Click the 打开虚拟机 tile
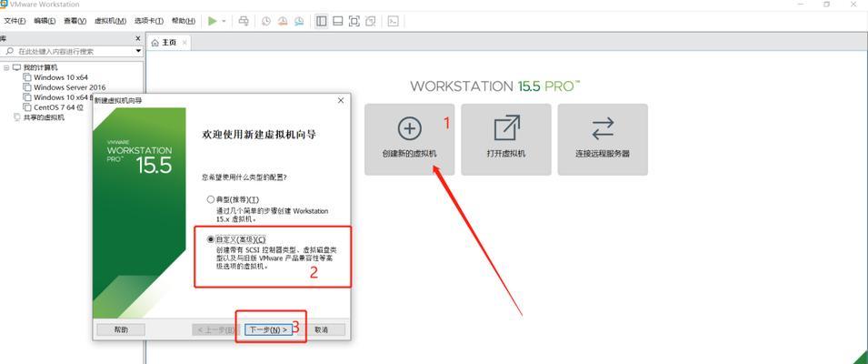Screen dimensions: 868x364 click(506, 139)
